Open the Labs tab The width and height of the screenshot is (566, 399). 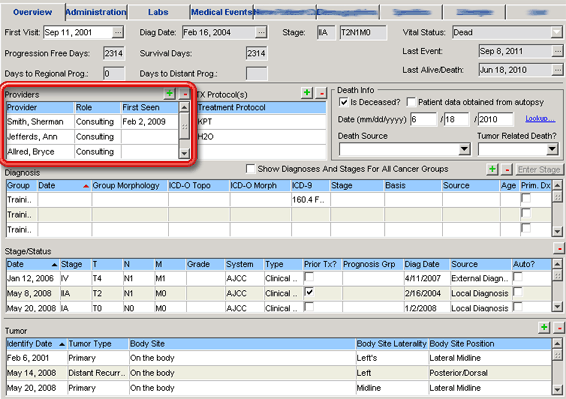click(158, 12)
